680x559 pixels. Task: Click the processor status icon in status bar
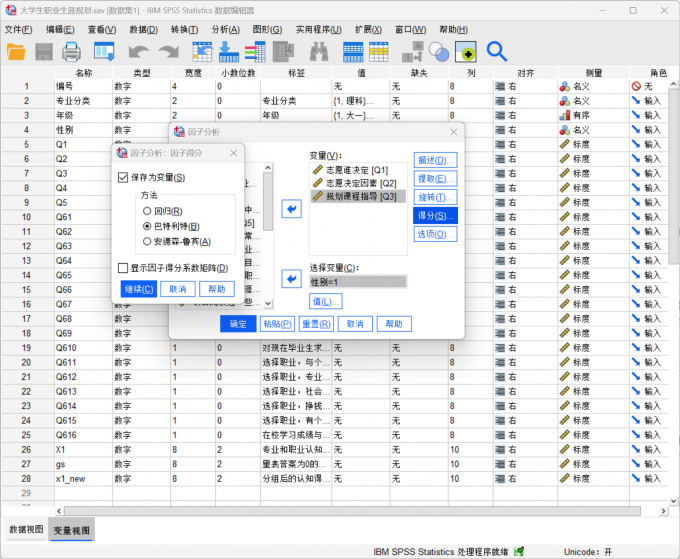coord(518,552)
